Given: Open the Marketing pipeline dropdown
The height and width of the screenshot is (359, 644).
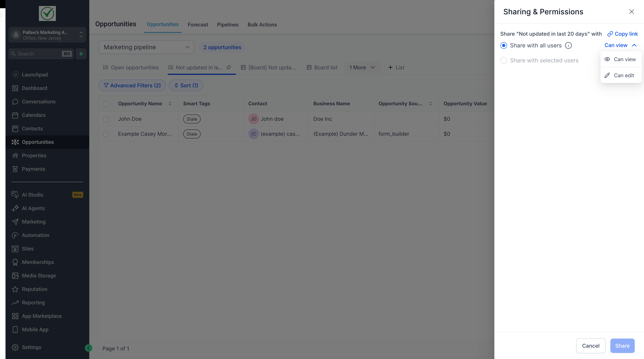Looking at the screenshot, I should click(x=146, y=47).
